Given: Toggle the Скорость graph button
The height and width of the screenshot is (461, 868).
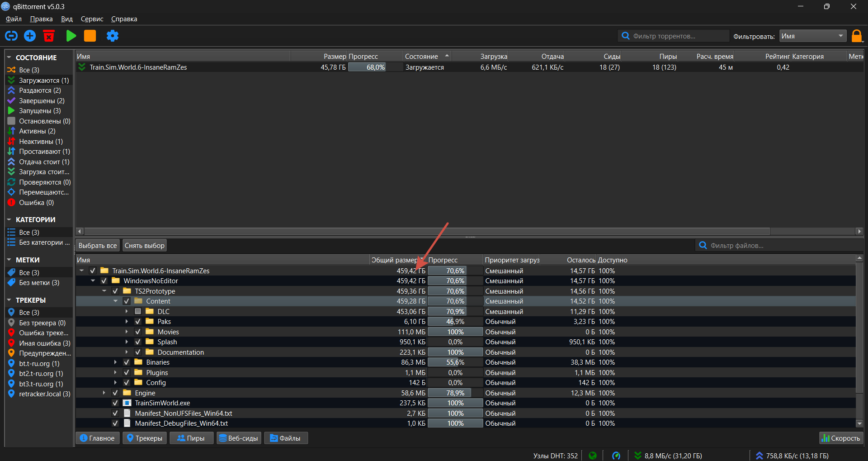Looking at the screenshot, I should 841,438.
